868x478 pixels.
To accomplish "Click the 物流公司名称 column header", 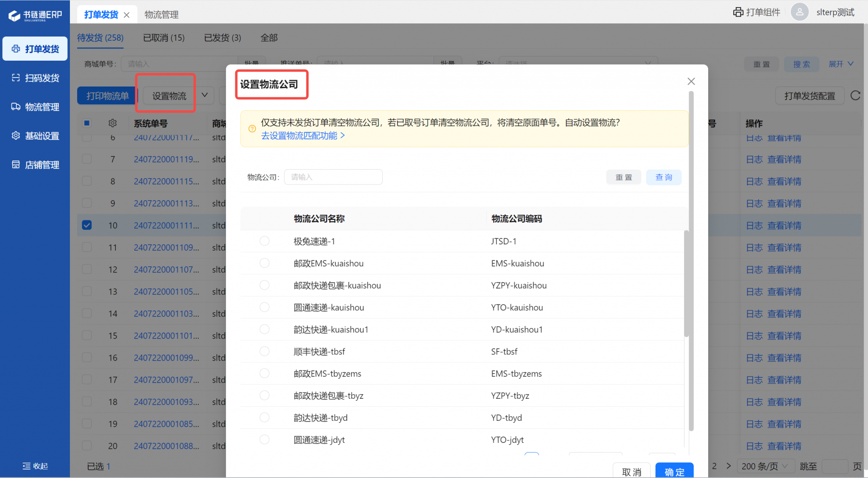I will tap(319, 219).
